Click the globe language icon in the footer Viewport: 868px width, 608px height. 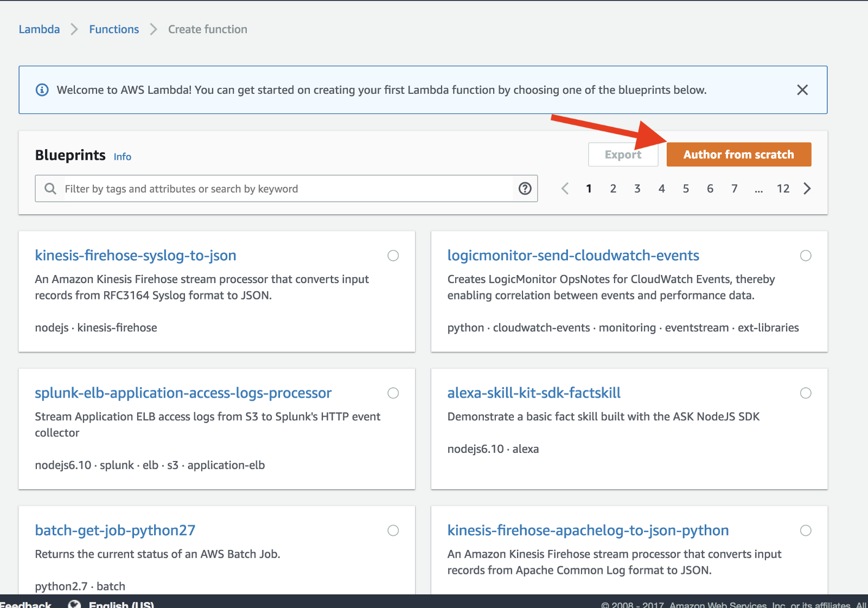74,604
